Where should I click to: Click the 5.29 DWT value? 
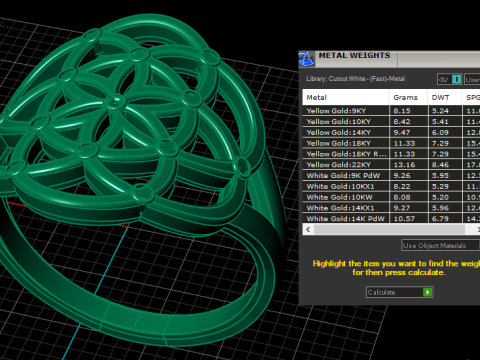[440, 186]
